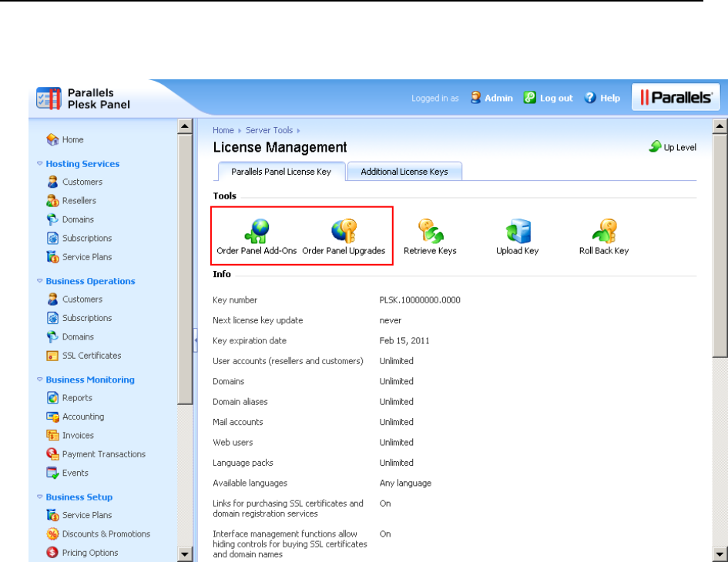Click the Parallels brand logo button
Viewport: 728px width, 562px height.
pos(676,97)
